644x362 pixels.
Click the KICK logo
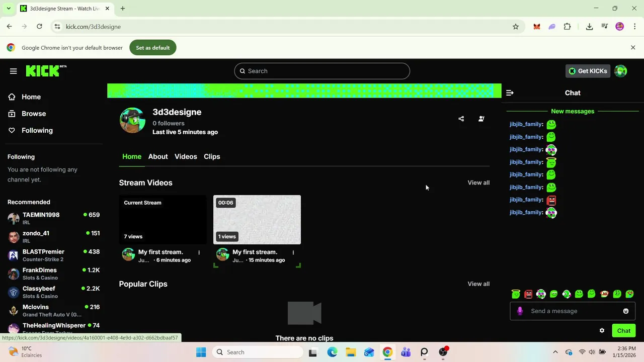(46, 71)
